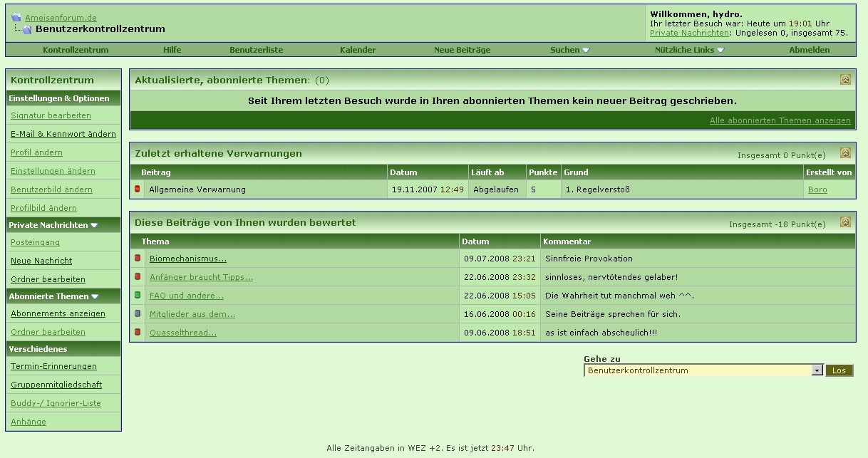Click the red rating icon beside Biomechanismus thread
The width and height of the screenshot is (868, 458).
[138, 258]
